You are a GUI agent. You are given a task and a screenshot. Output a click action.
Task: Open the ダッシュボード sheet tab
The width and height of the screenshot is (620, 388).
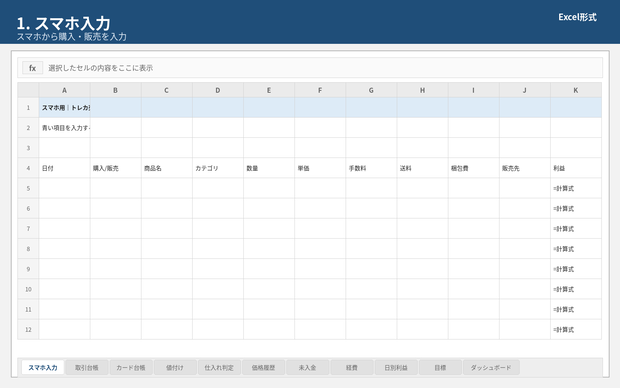click(491, 367)
